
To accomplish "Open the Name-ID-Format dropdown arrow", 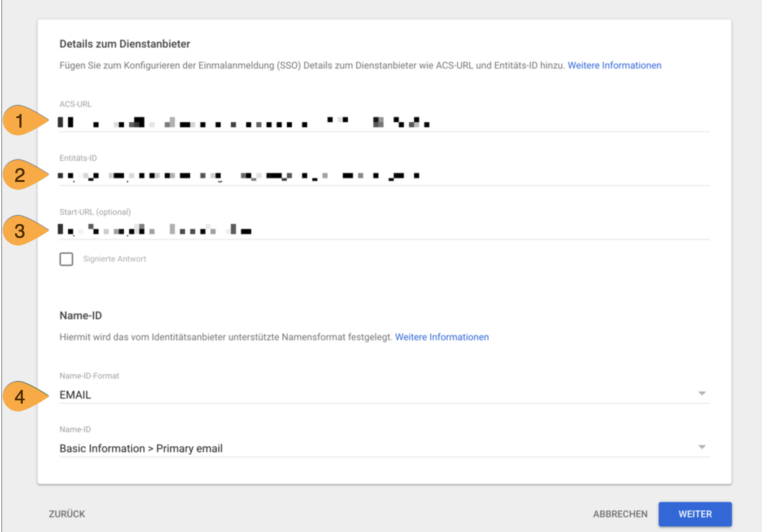I will tap(702, 394).
